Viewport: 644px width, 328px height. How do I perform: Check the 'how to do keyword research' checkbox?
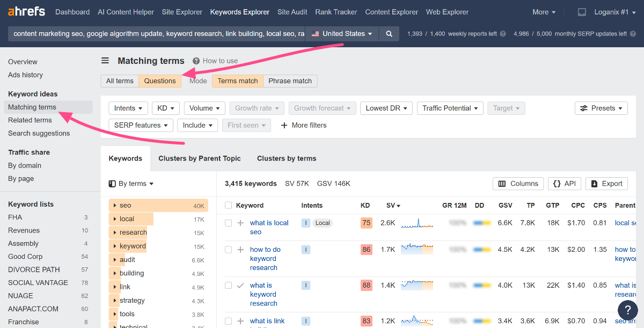pos(229,250)
